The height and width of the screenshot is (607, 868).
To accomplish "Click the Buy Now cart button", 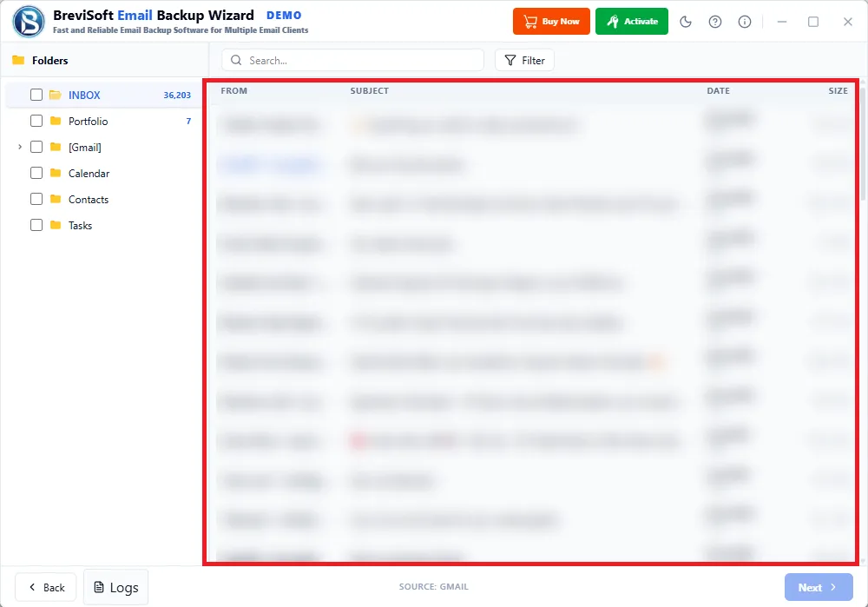I will pyautogui.click(x=551, y=22).
